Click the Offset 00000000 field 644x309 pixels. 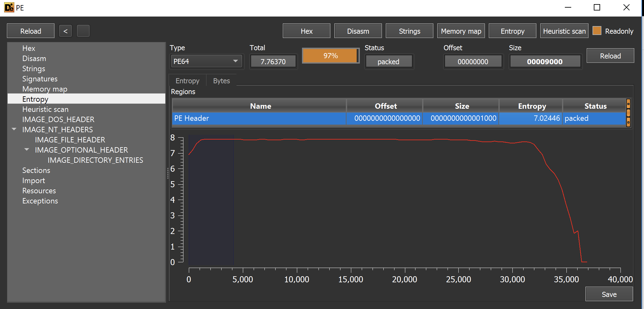click(x=473, y=62)
